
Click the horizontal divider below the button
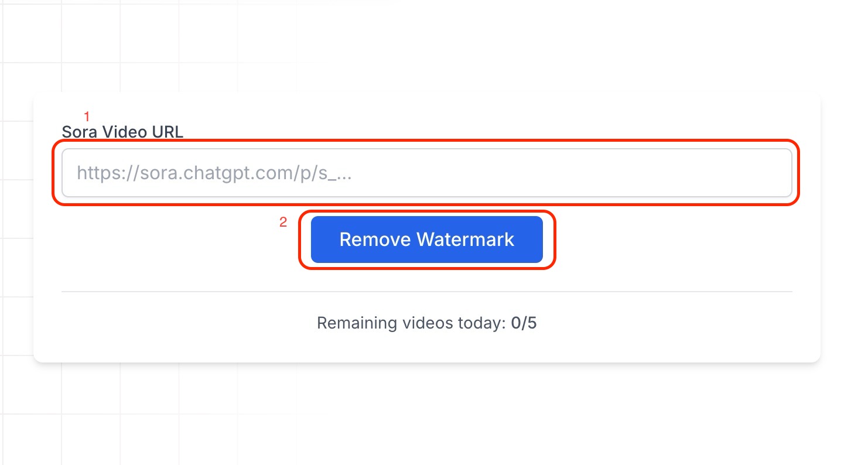pos(426,291)
